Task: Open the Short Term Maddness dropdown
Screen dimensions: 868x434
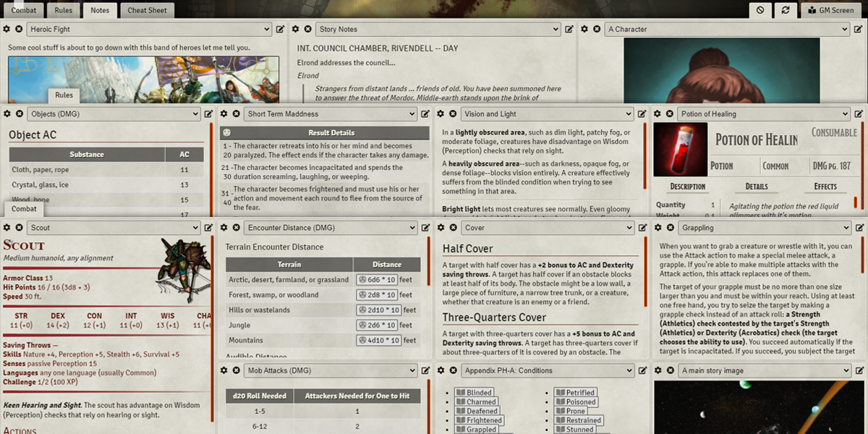Action: (331, 114)
